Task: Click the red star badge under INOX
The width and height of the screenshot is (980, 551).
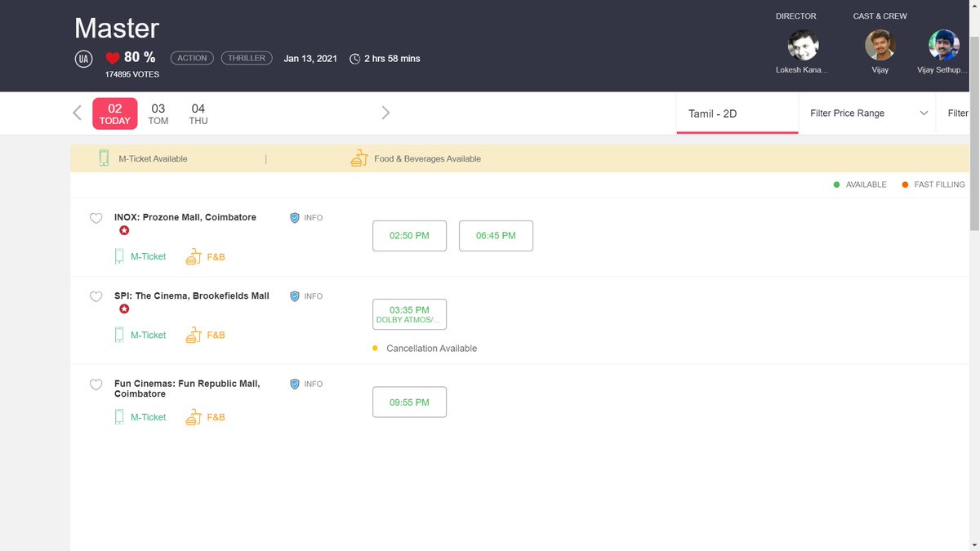Action: [x=124, y=231]
